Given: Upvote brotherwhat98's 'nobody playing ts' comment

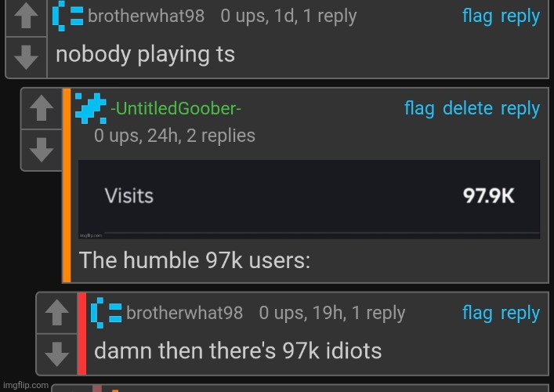Looking at the screenshot, I should click(26, 17).
